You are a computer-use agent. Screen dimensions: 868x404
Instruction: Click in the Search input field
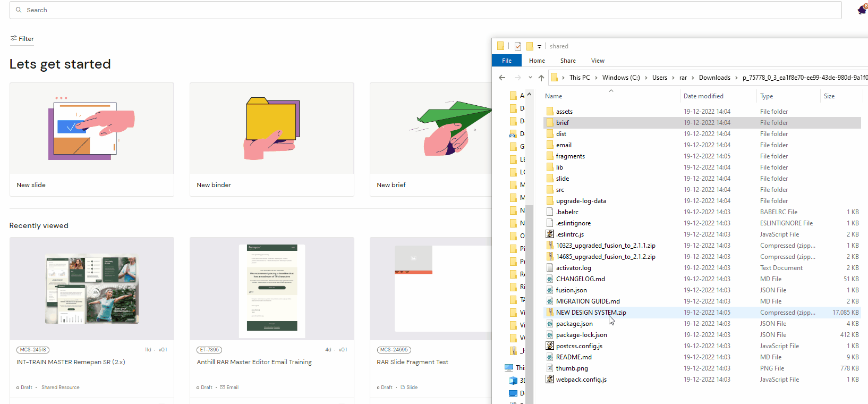[x=425, y=10]
